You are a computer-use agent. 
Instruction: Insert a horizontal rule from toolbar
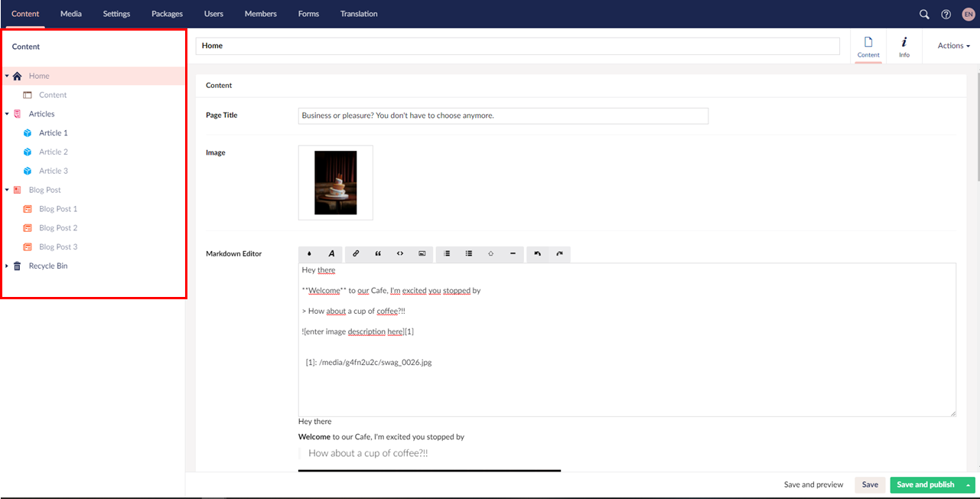coord(513,253)
